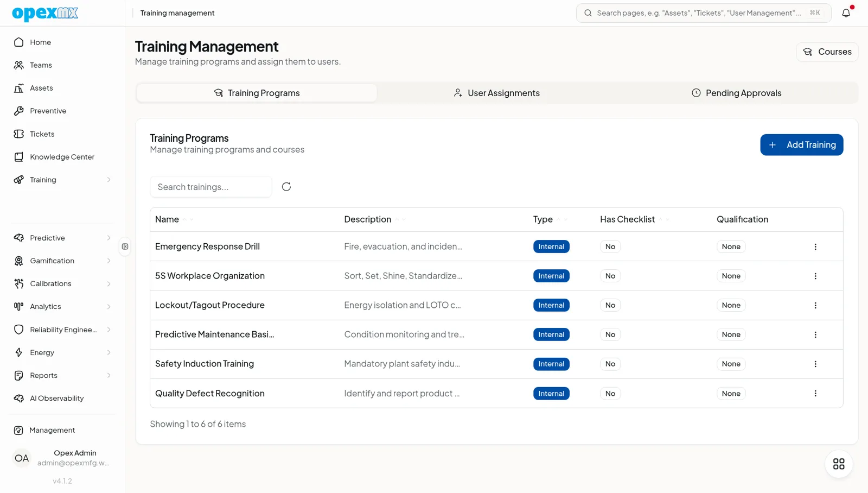Open row menu for 5S Workplace Organization
The height and width of the screenshot is (493, 868).
[x=815, y=276]
